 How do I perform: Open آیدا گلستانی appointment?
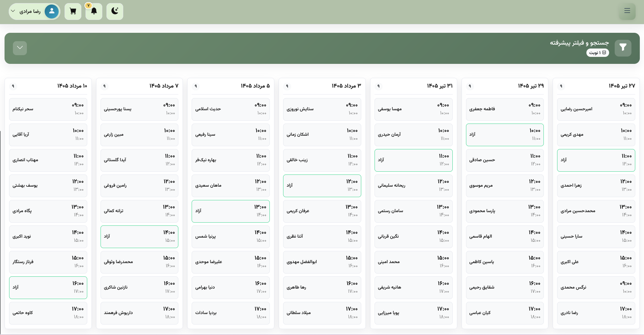(x=139, y=160)
